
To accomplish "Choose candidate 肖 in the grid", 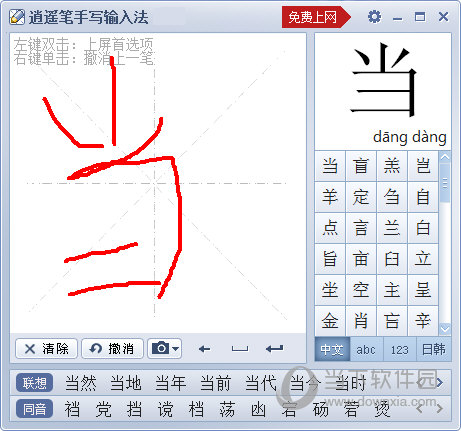I will click(x=361, y=321).
